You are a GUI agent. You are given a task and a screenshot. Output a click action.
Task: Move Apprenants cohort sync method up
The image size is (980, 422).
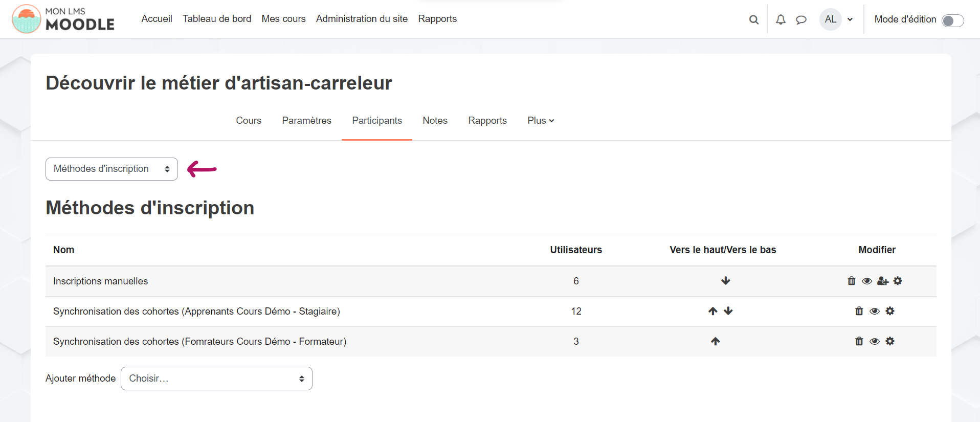tap(712, 311)
